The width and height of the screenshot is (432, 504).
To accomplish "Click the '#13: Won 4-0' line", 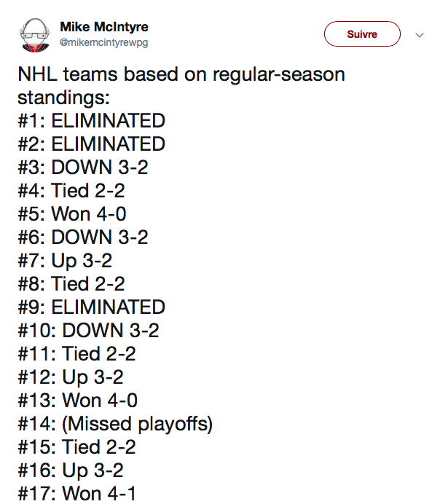I will tap(78, 401).
